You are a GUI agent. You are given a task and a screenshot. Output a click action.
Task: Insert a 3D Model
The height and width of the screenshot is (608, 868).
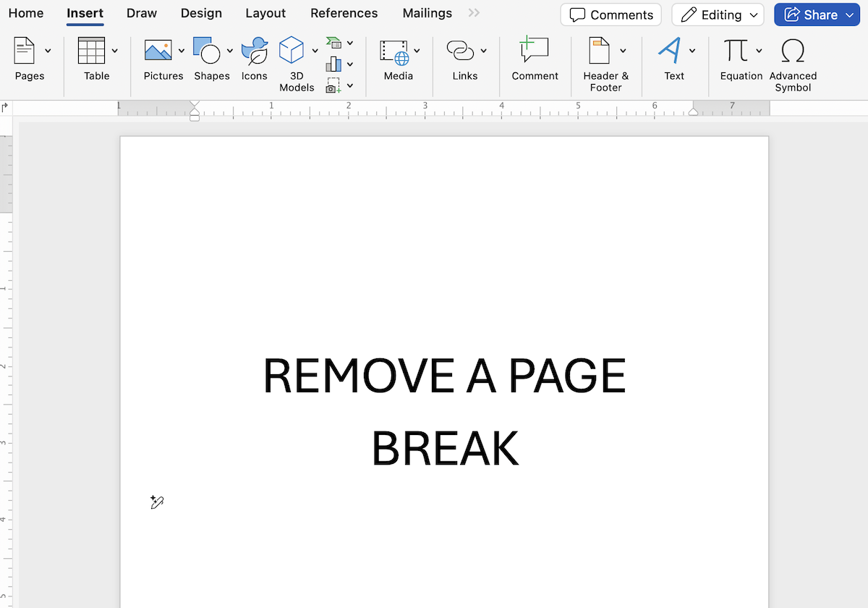click(292, 51)
